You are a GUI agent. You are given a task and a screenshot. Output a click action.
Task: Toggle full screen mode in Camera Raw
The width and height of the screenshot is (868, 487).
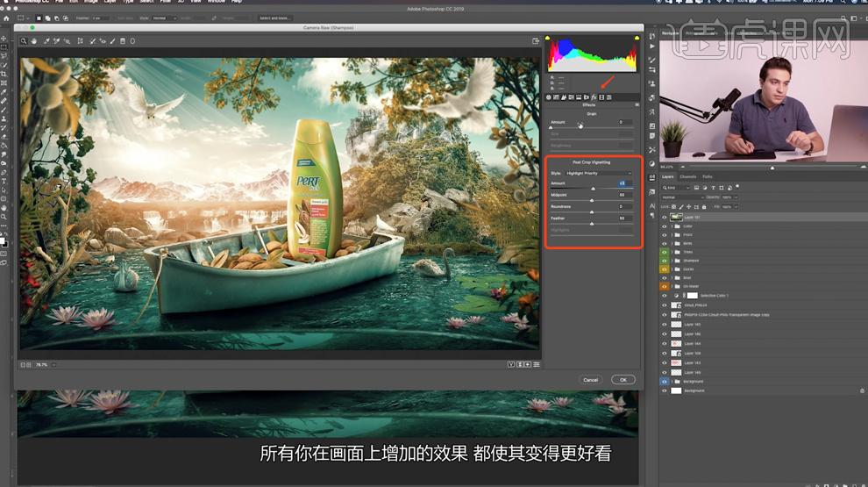pyautogui.click(x=536, y=41)
